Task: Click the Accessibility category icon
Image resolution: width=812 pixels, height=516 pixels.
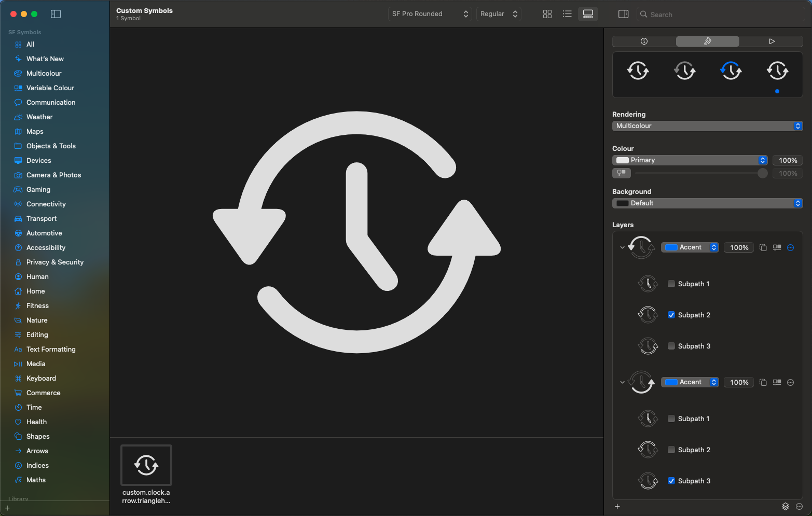Action: [x=18, y=248]
